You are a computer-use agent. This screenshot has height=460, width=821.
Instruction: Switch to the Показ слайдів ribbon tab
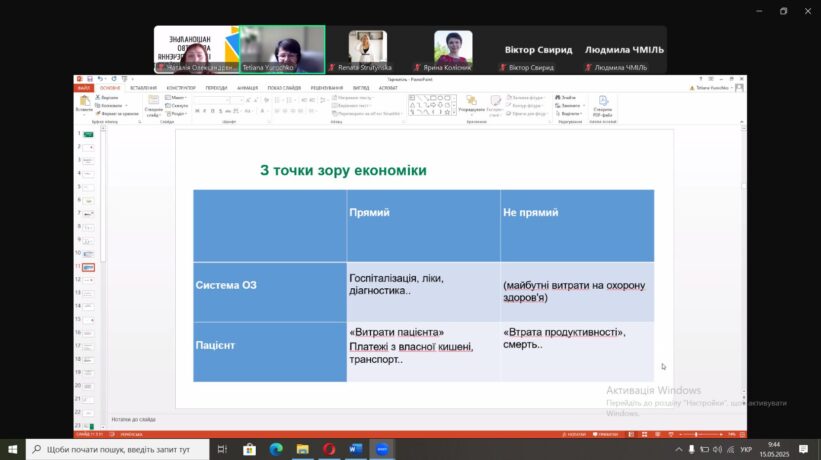pos(285,88)
